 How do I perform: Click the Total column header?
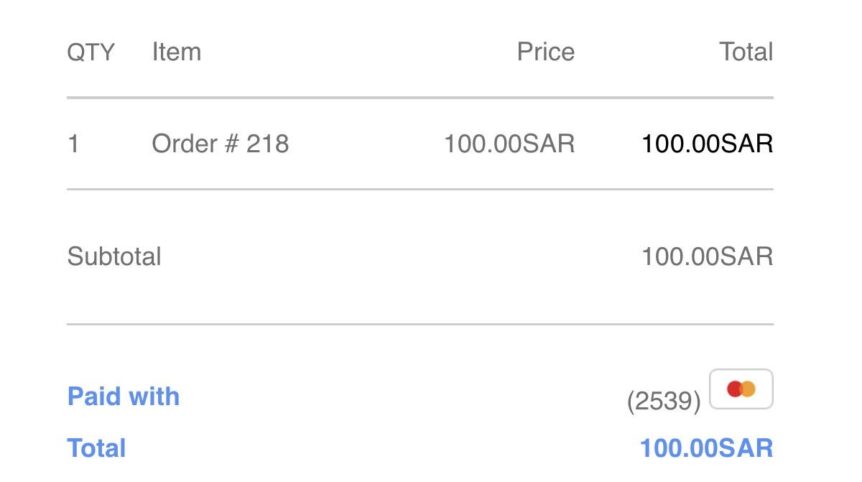click(x=746, y=52)
